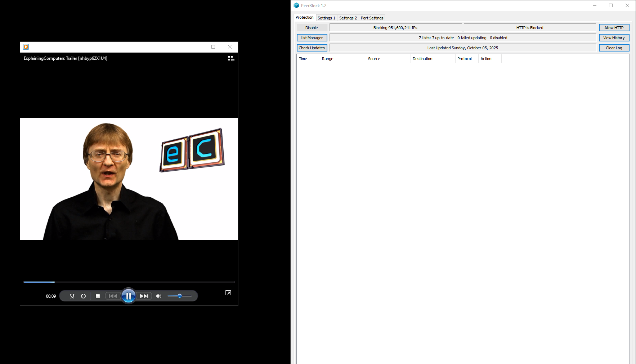
Task: Switch to the Settings 1 tab
Action: click(x=326, y=18)
